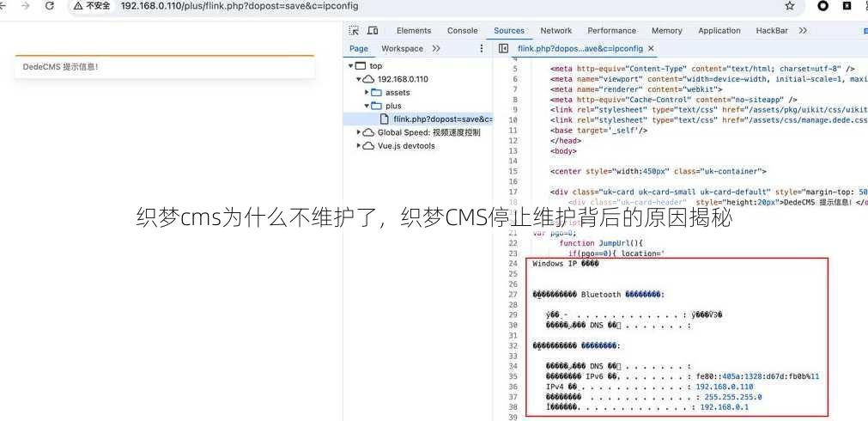The width and height of the screenshot is (868, 421).
Task: Click the 'function JumpUrl(){' code line
Action: 601,243
